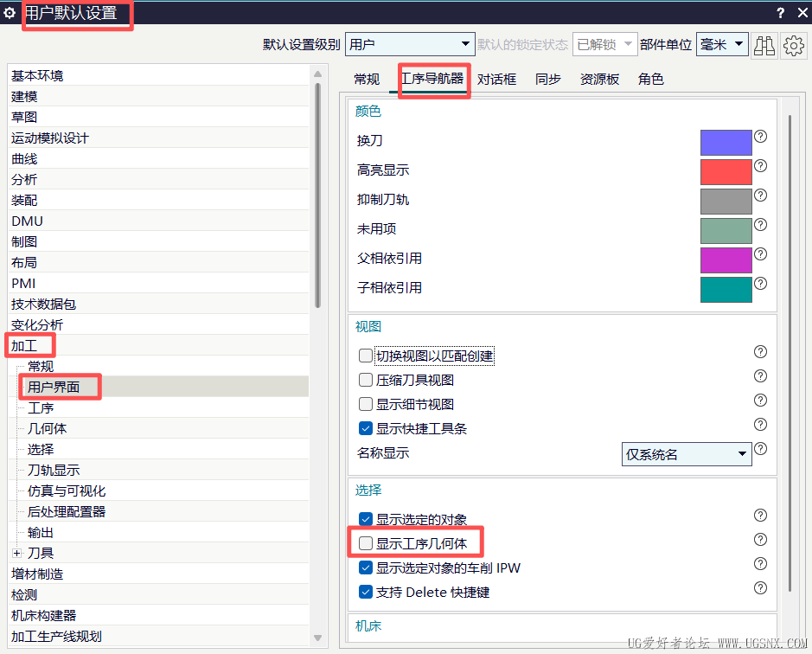
Task: Switch to the 同步 tab
Action: [548, 80]
